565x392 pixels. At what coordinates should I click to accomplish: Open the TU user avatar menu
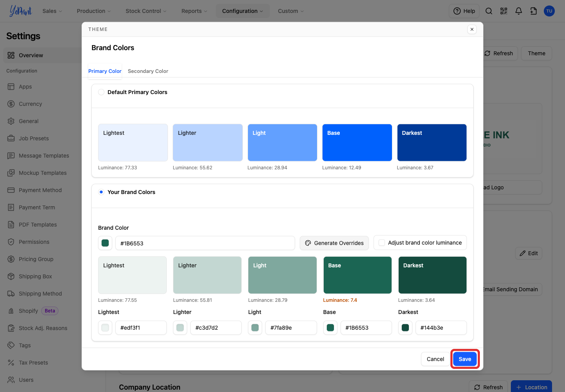coord(549,11)
